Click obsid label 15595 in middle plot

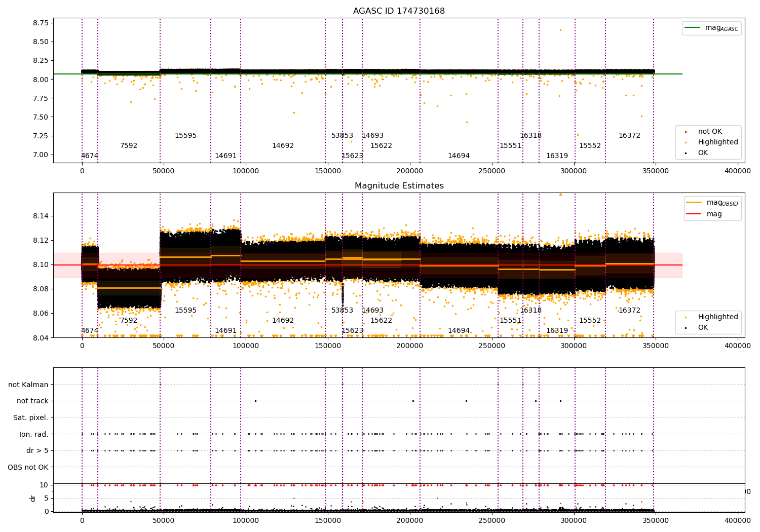pyautogui.click(x=185, y=311)
